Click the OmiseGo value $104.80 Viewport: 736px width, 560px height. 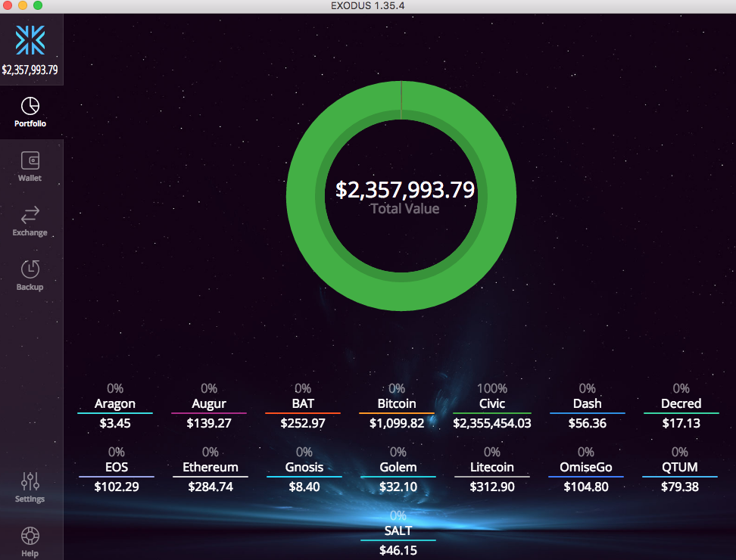[x=586, y=487]
